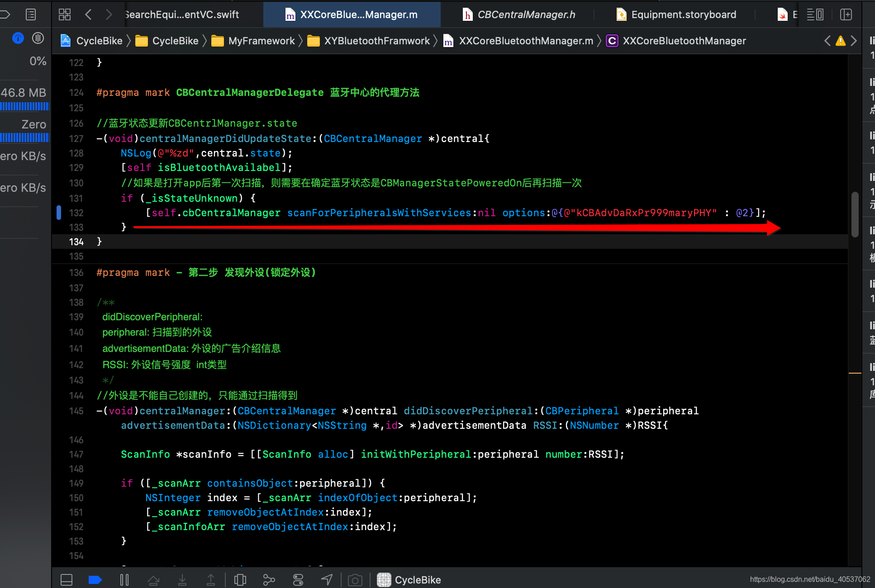Jump to previous issue arrow

point(827,41)
